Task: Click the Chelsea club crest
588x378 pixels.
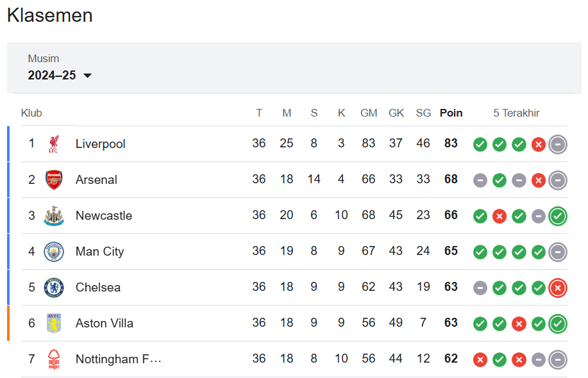Action: [54, 287]
